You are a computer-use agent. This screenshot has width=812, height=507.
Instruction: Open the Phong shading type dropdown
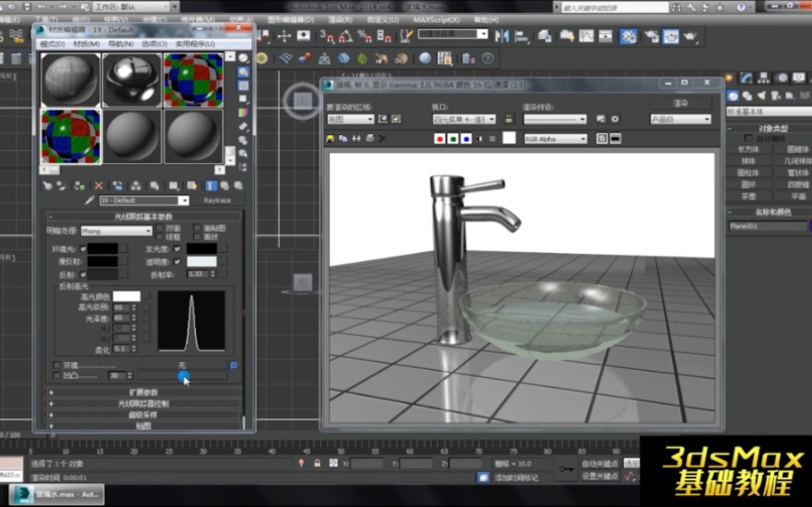point(116,231)
